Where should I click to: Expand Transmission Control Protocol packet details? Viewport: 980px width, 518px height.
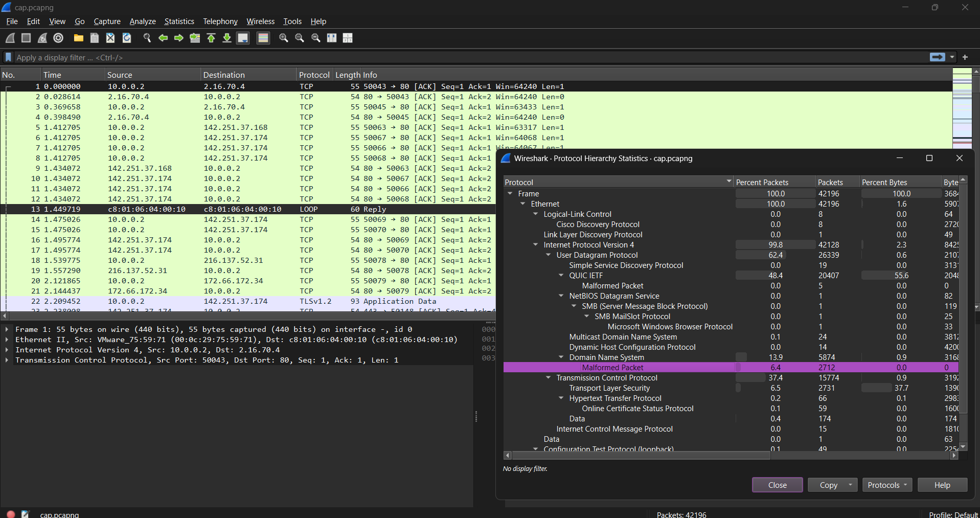point(7,360)
